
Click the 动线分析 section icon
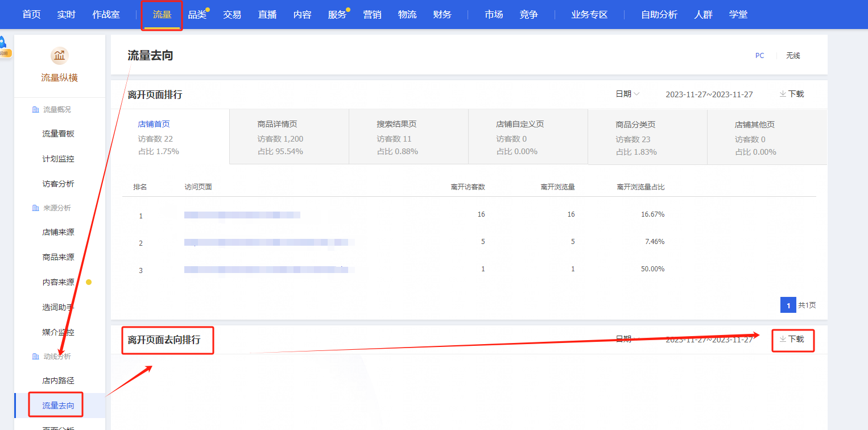[x=35, y=357]
